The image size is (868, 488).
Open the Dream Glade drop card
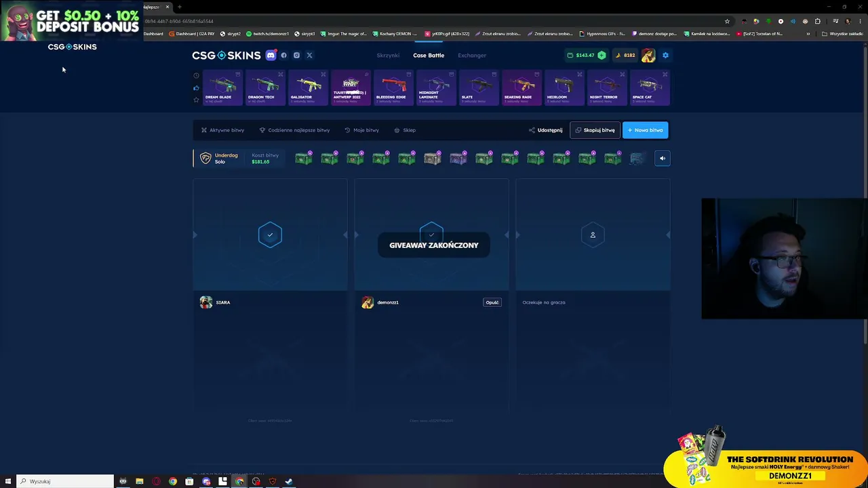pos(222,87)
